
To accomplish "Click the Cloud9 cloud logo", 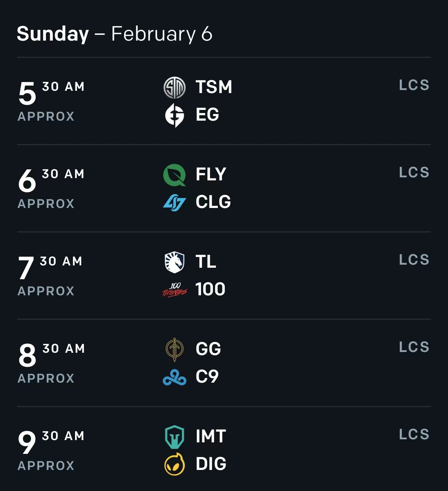I will [175, 377].
